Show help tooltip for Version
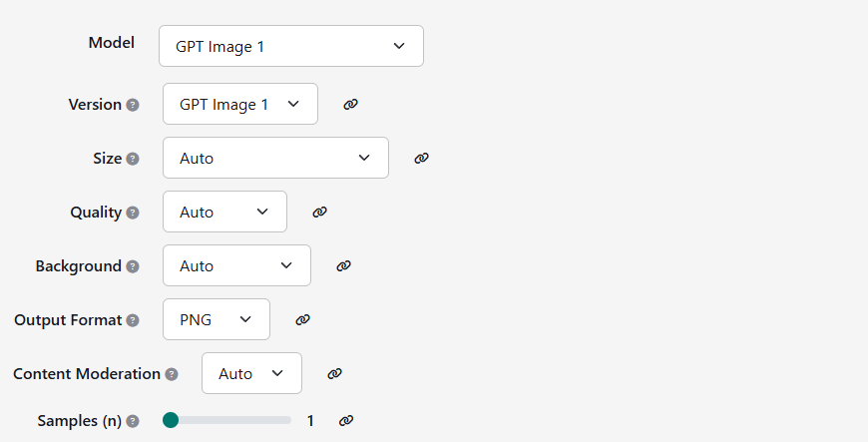The image size is (868, 442). [x=133, y=105]
